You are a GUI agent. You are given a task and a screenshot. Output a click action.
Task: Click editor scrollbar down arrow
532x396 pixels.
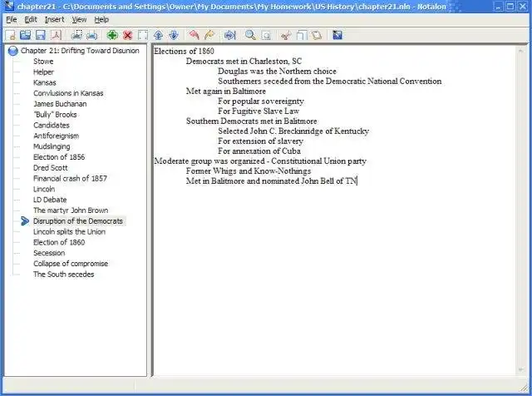coord(520,370)
